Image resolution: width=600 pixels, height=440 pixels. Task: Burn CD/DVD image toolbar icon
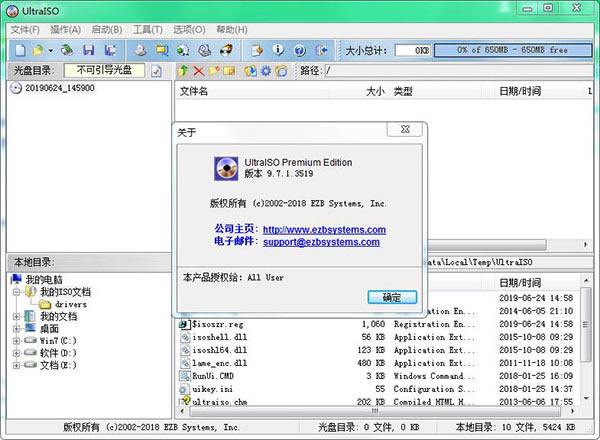(x=227, y=50)
